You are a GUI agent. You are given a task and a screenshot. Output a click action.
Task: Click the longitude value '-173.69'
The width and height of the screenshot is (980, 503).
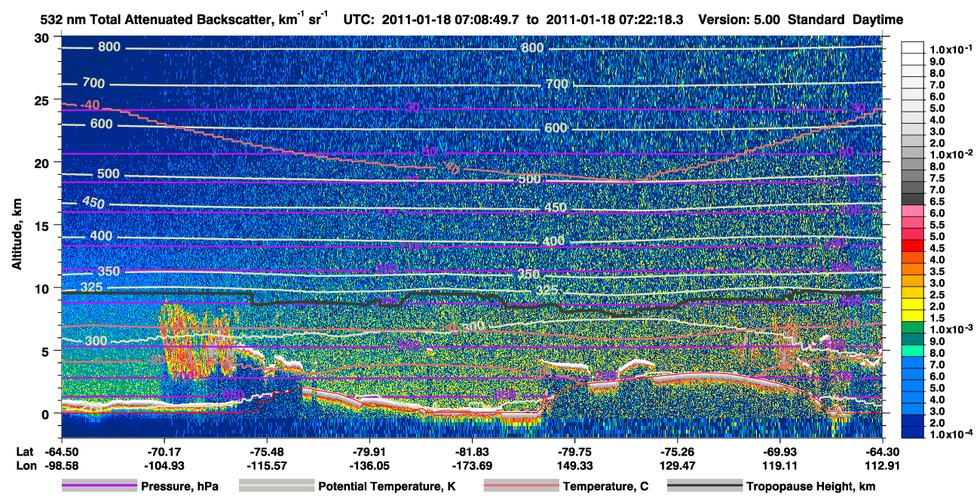[472, 466]
